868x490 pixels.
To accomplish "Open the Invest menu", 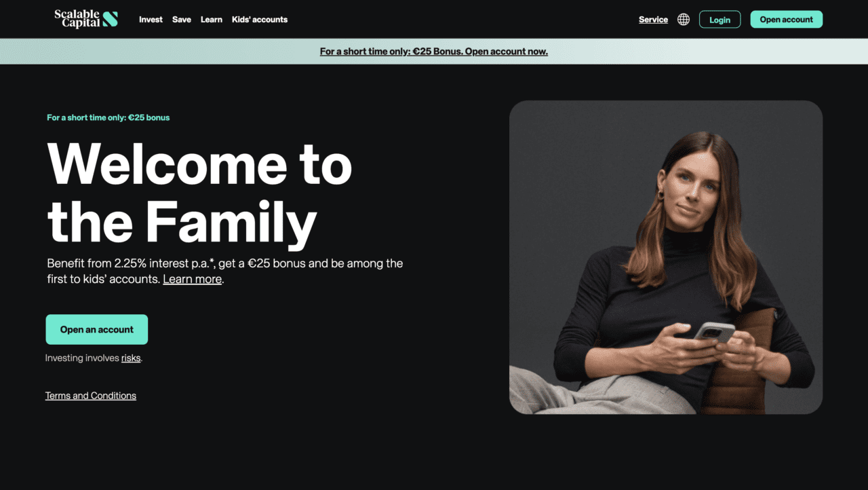I will tap(151, 20).
